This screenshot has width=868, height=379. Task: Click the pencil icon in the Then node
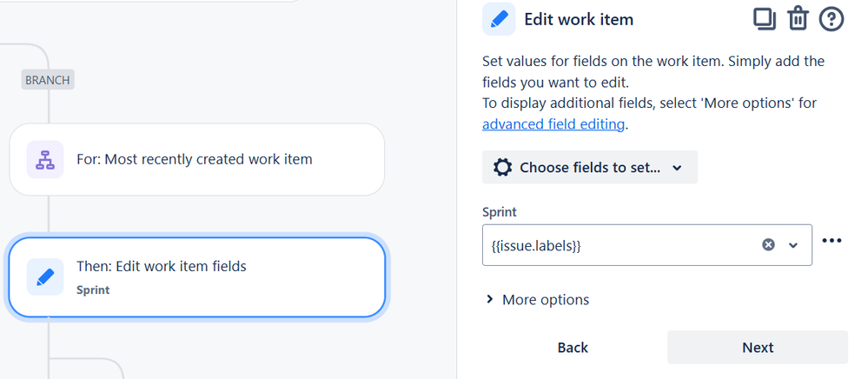point(44,277)
